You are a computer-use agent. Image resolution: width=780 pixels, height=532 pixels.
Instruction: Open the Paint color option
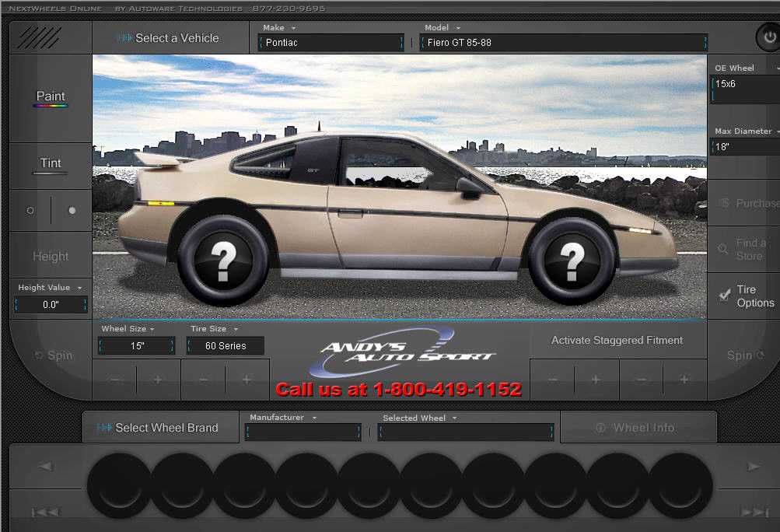point(51,97)
